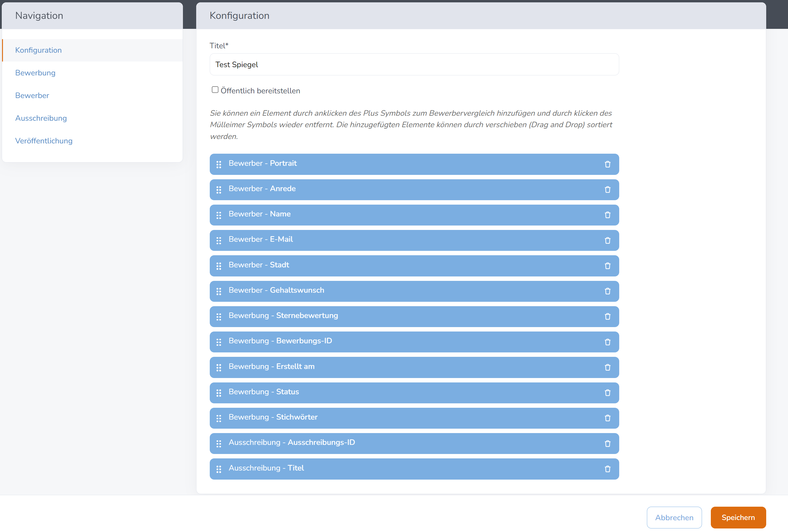Remove Bewerbung - Bewerbungs-ID via trash icon
The width and height of the screenshot is (788, 532).
[x=607, y=342]
